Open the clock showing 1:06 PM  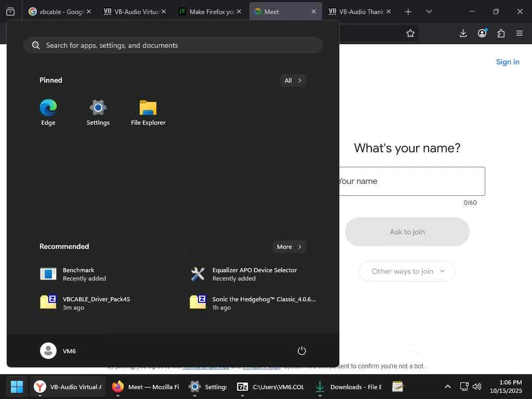(506, 387)
